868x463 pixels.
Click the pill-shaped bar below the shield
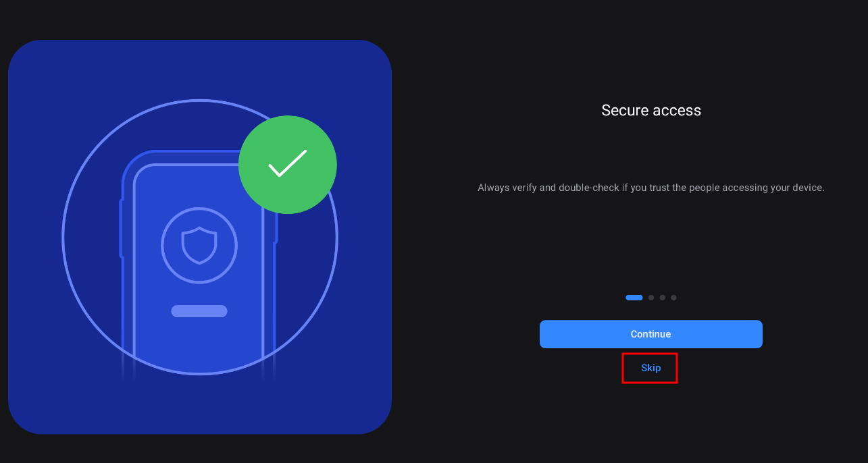199,311
